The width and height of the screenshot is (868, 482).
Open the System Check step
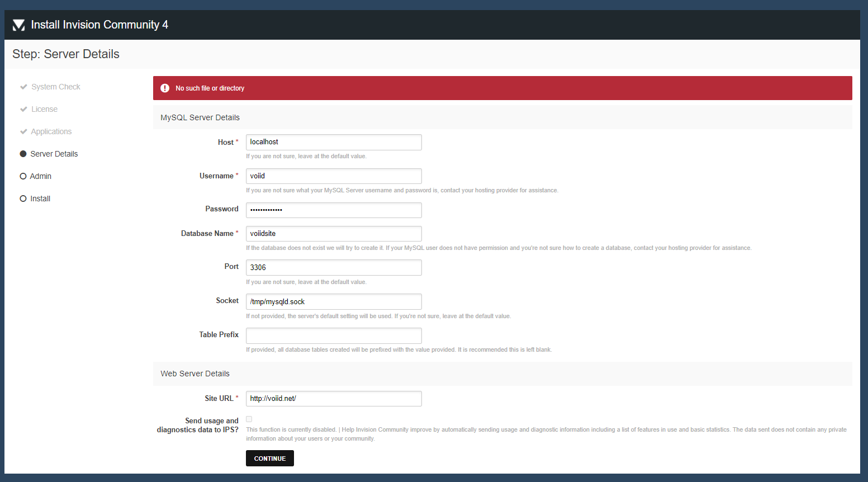click(x=56, y=87)
